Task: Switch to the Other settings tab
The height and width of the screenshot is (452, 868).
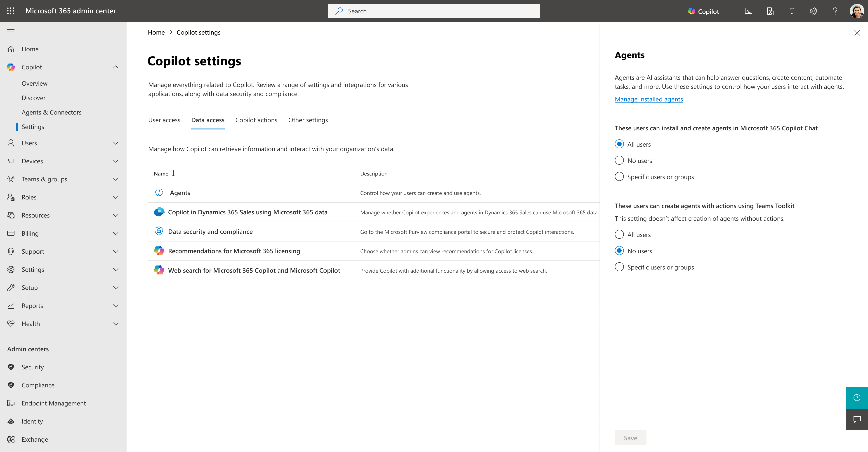Action: coord(308,120)
